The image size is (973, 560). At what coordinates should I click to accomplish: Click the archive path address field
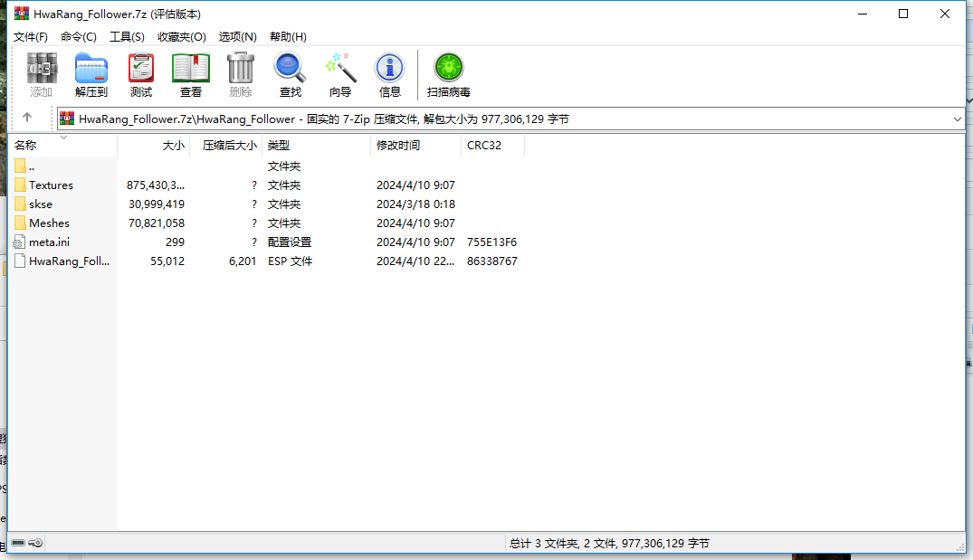tap(510, 119)
